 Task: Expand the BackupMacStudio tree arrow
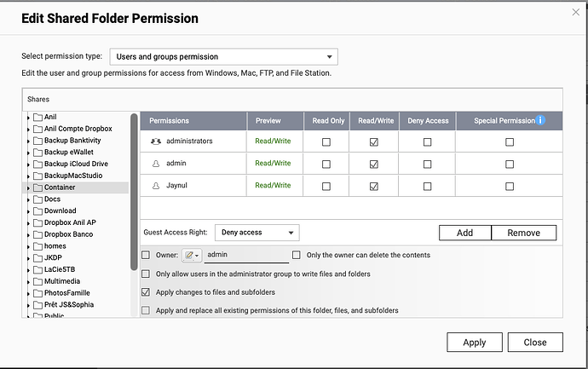pos(28,176)
